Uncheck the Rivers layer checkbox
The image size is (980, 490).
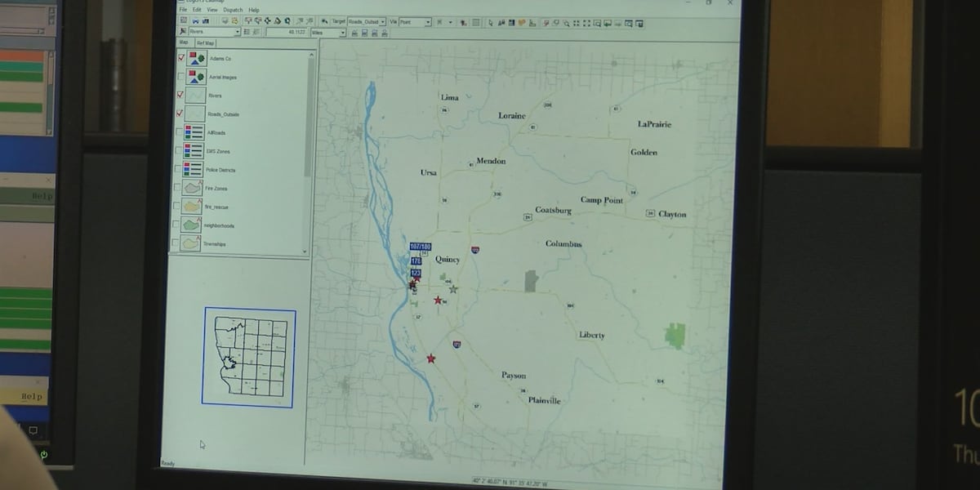tap(180, 95)
